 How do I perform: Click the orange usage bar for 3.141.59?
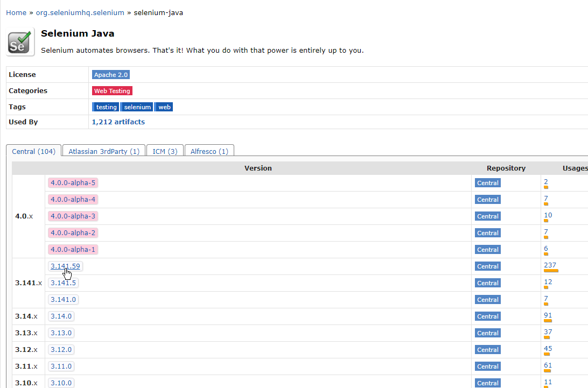[551, 271]
